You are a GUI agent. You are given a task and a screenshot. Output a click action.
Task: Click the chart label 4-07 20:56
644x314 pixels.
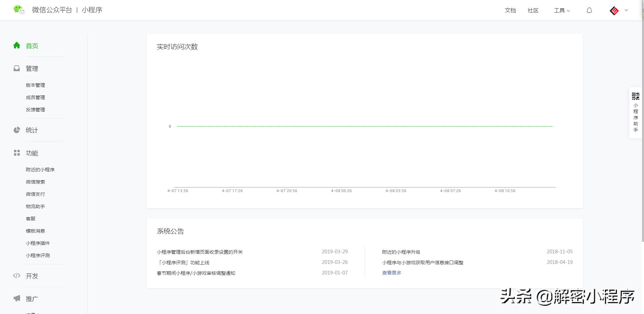point(287,191)
